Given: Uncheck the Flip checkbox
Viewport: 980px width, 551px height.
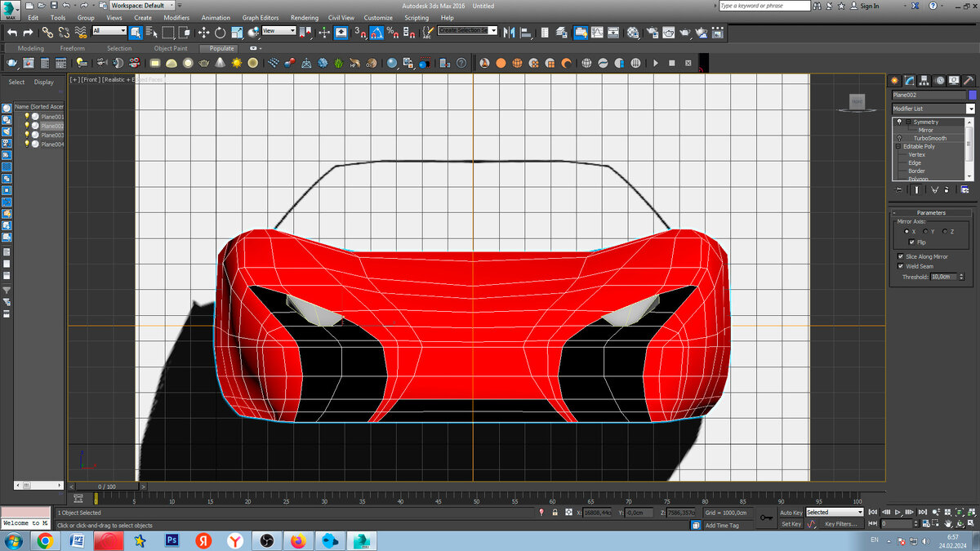Looking at the screenshot, I should point(911,242).
